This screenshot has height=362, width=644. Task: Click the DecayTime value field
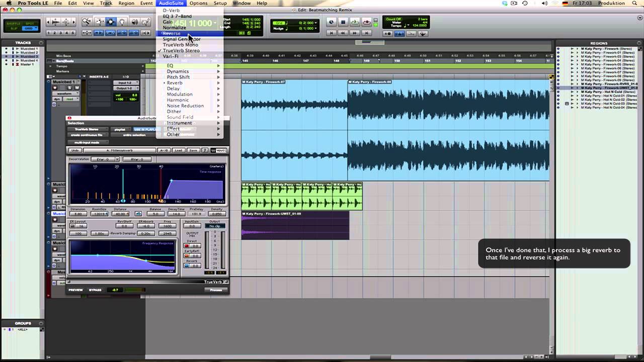(176, 214)
